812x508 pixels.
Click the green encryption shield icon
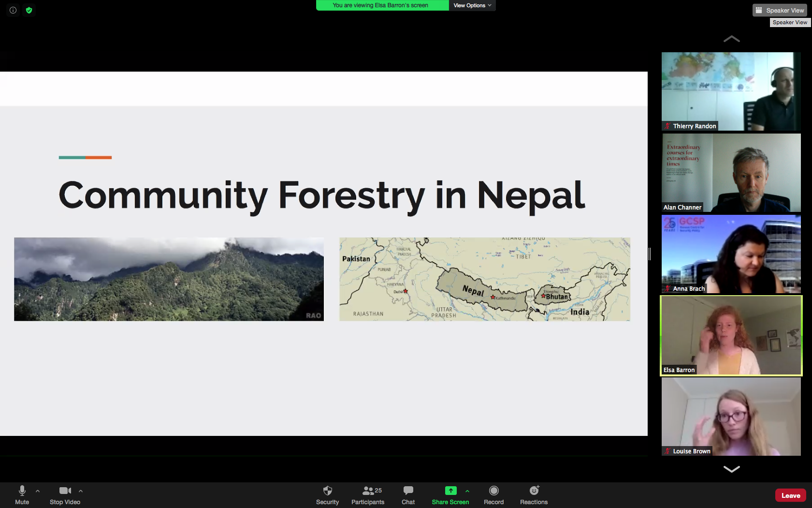[x=29, y=10]
